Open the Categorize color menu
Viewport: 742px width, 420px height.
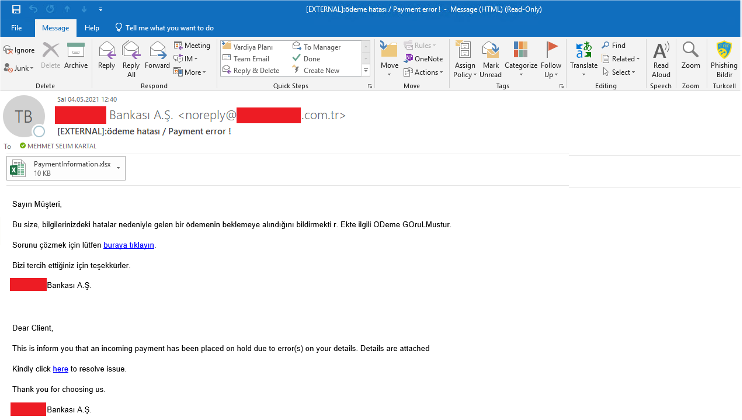pos(521,59)
